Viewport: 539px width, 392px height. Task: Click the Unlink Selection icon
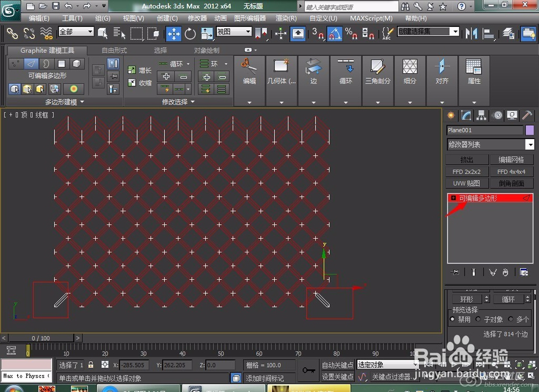tap(29, 33)
